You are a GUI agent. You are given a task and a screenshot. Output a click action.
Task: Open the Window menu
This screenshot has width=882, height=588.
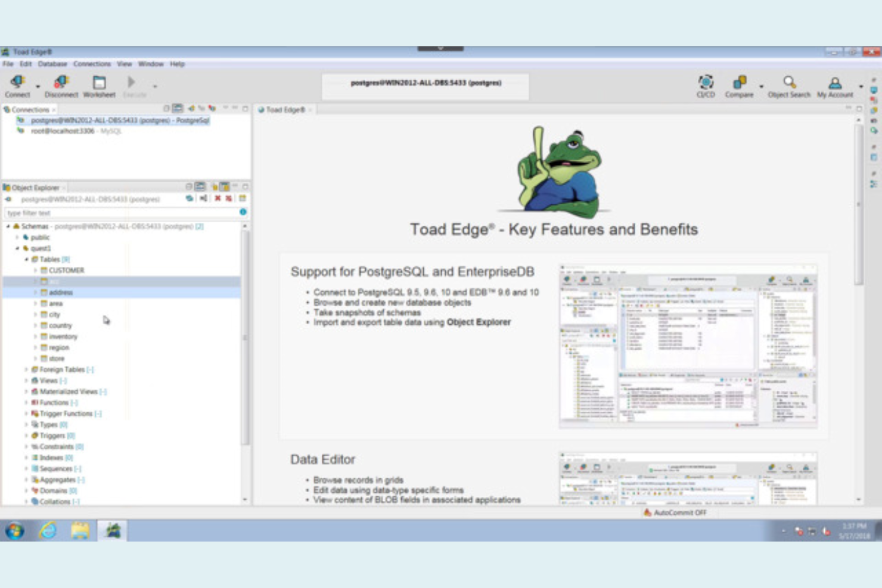tap(151, 64)
